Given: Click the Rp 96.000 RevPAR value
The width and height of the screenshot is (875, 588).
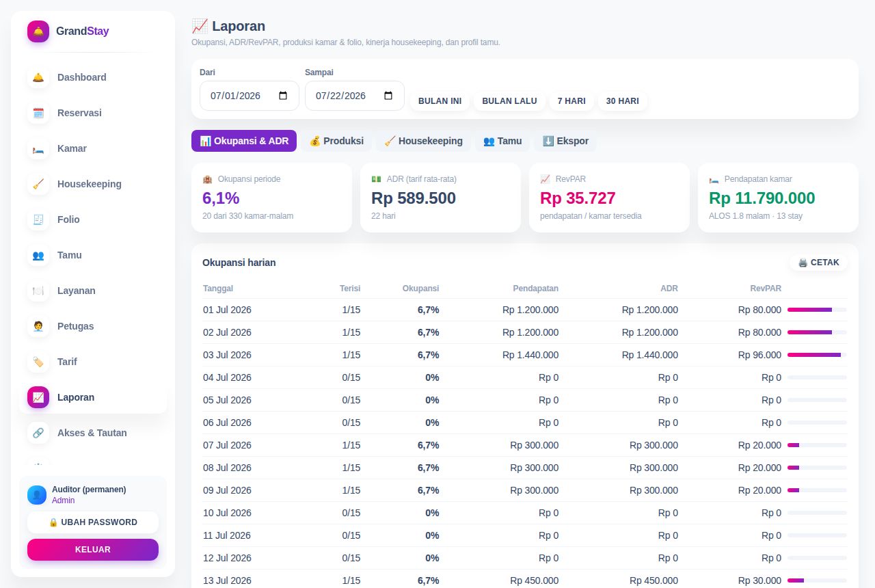Looking at the screenshot, I should pos(759,355).
